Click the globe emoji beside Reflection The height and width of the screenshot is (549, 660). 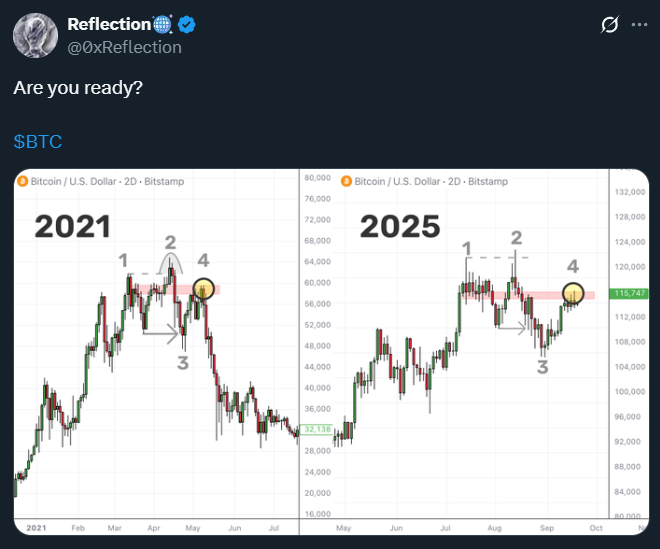(x=162, y=24)
